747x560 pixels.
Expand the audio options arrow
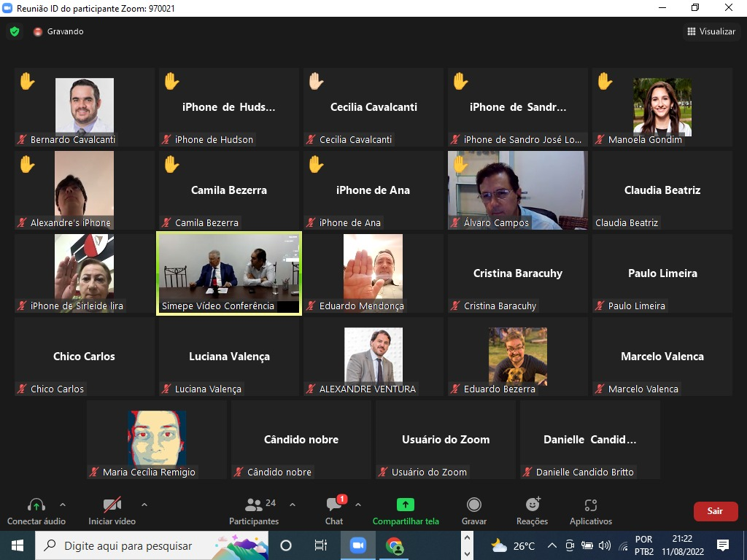pos(62,505)
